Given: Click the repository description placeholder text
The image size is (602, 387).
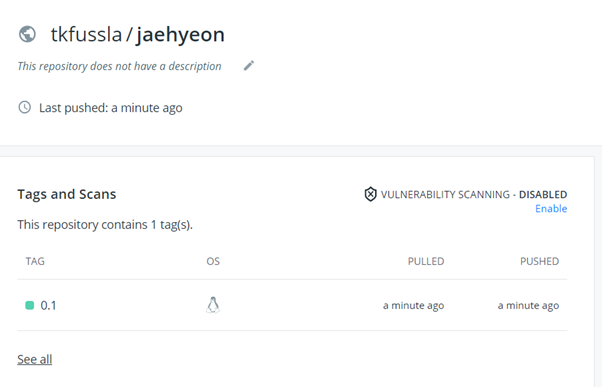Looking at the screenshot, I should (119, 66).
